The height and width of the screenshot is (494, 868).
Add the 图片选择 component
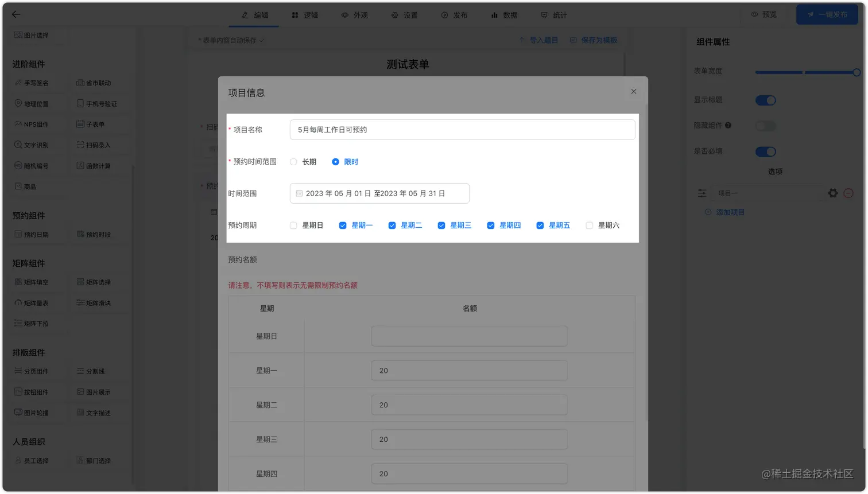(x=32, y=36)
